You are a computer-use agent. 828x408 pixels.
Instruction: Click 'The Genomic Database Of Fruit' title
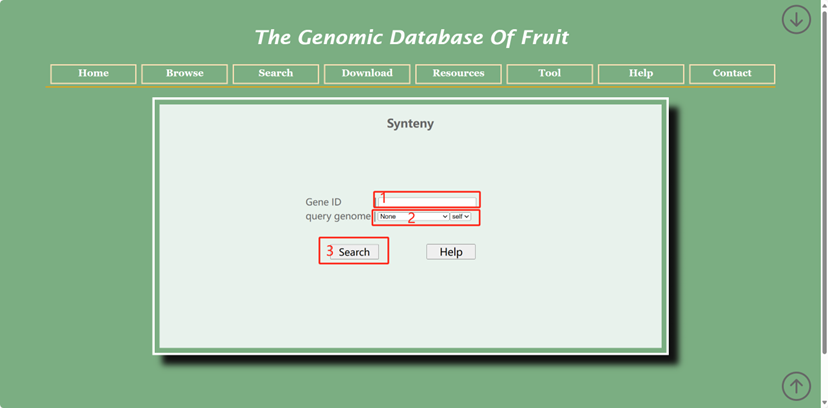tap(412, 37)
